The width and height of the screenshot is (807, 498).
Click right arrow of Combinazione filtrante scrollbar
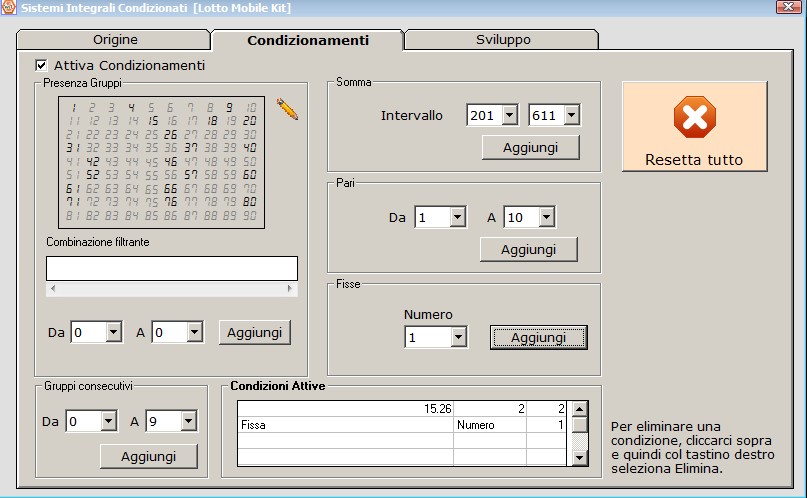(290, 289)
